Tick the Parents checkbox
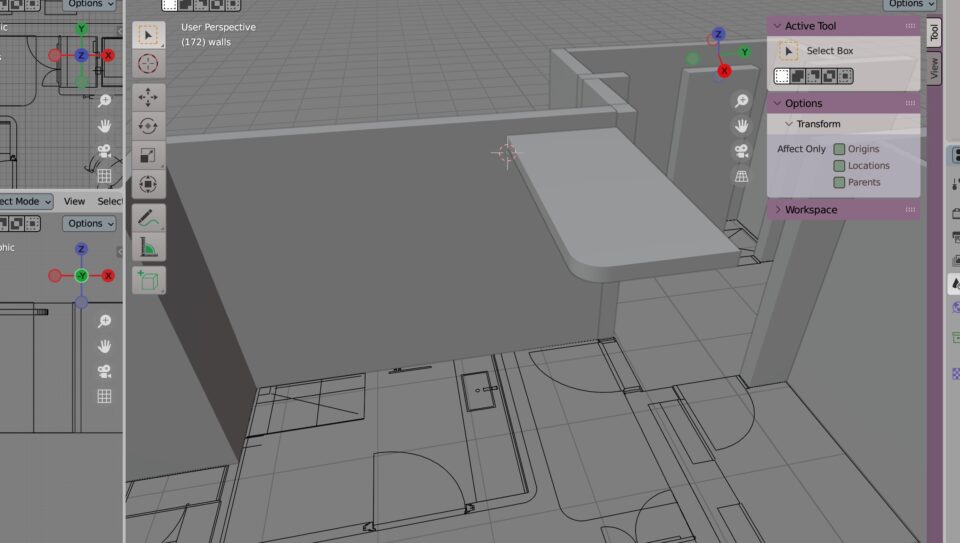 point(839,182)
